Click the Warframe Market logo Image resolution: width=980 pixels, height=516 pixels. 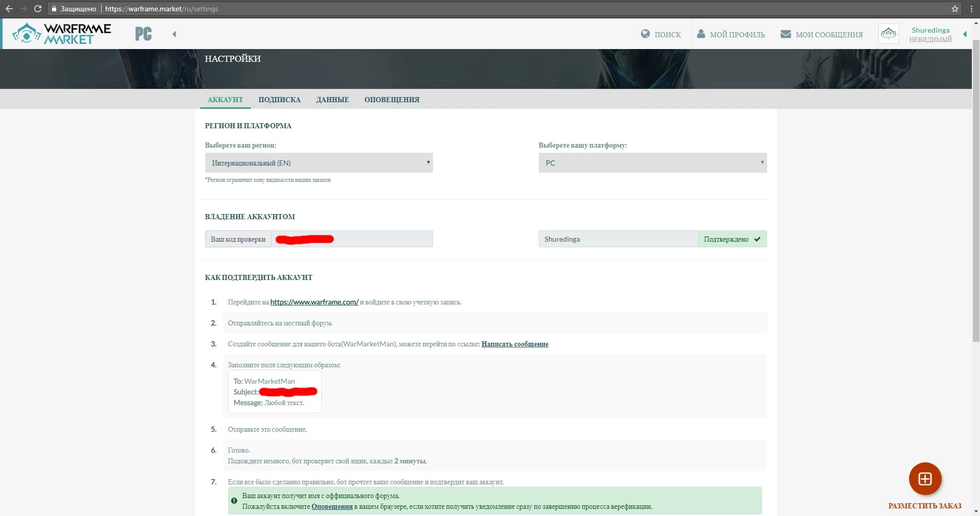point(61,34)
